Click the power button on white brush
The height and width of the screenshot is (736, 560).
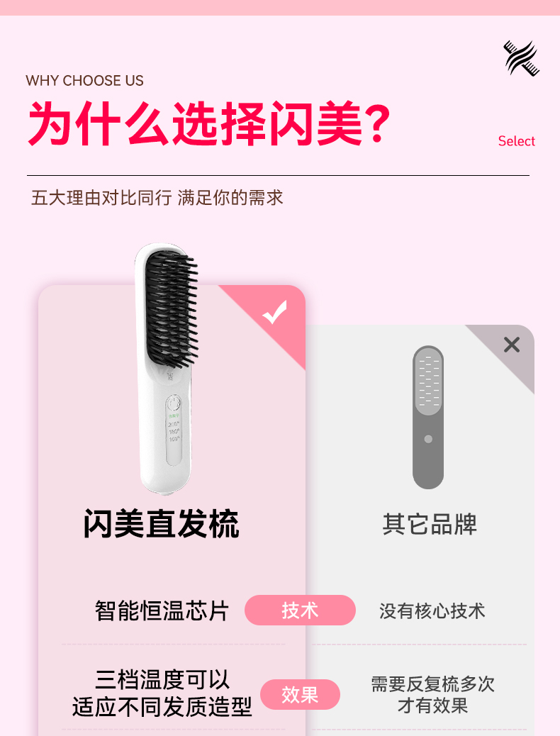(x=173, y=403)
